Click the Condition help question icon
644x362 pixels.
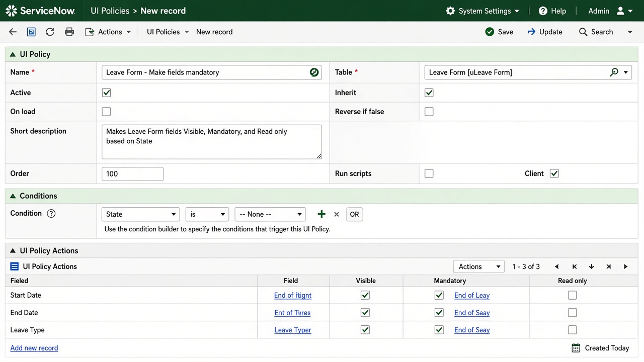click(x=51, y=213)
